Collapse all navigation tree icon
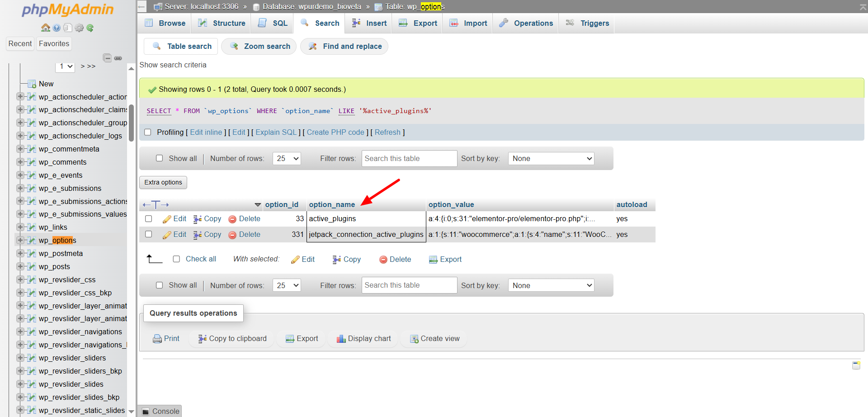Image resolution: width=868 pixels, height=417 pixels. coord(107,58)
